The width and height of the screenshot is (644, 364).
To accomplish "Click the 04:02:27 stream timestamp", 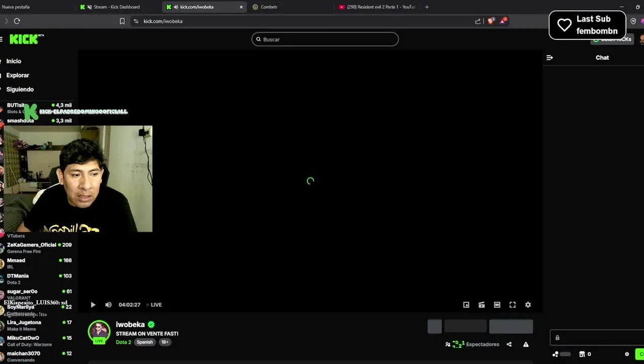I will click(129, 305).
